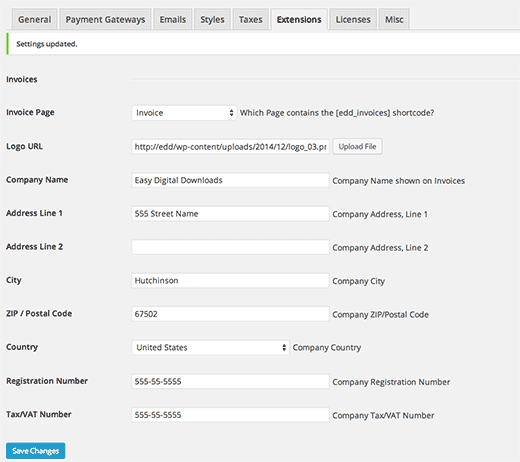Click the 'Country' label
The height and width of the screenshot is (462, 520).
pyautogui.click(x=22, y=347)
